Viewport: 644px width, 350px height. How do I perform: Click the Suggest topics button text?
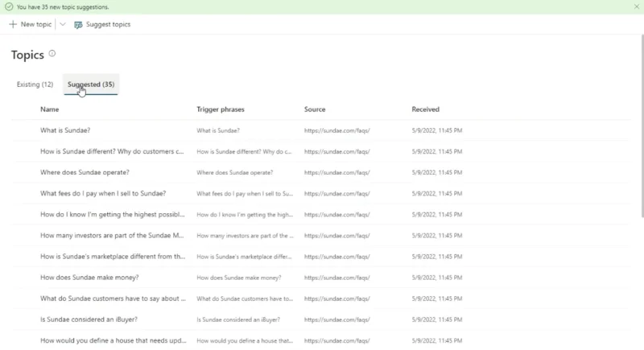tap(108, 24)
